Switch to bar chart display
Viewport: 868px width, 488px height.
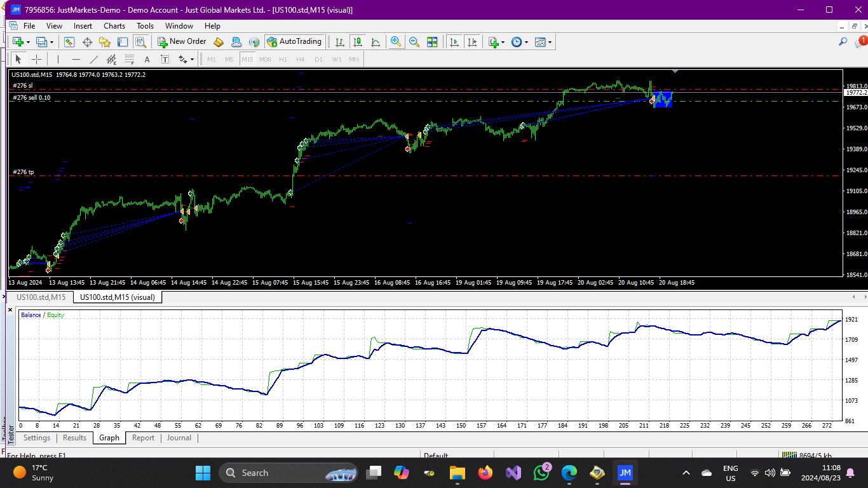click(x=340, y=42)
